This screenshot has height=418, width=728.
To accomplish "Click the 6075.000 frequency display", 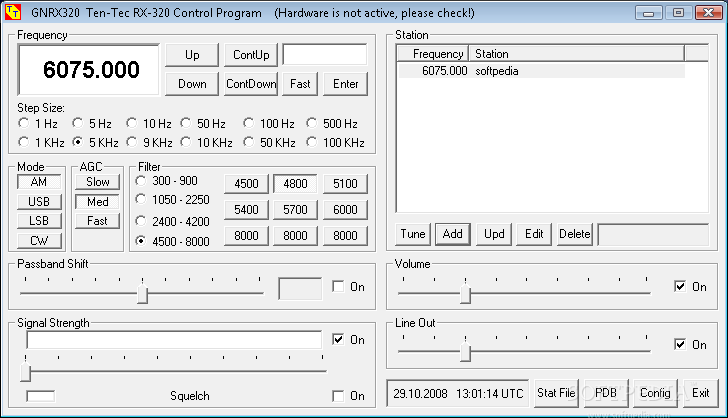I will [x=89, y=70].
